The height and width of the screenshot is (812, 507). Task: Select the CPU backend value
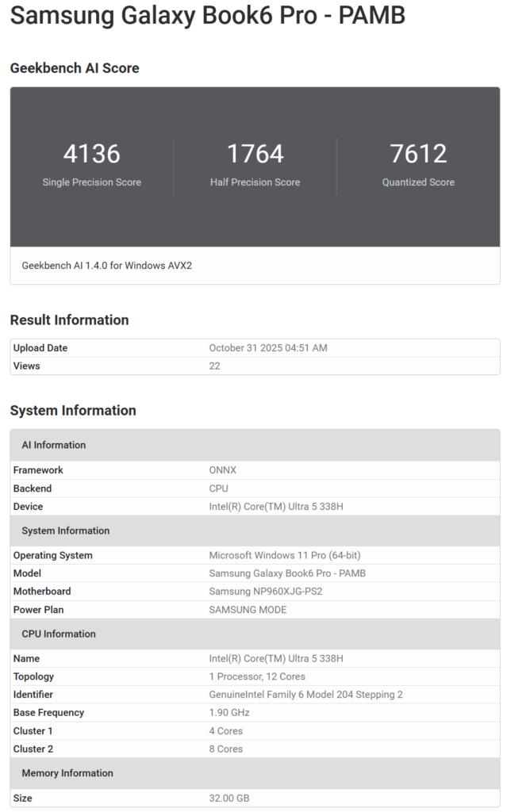coord(218,488)
